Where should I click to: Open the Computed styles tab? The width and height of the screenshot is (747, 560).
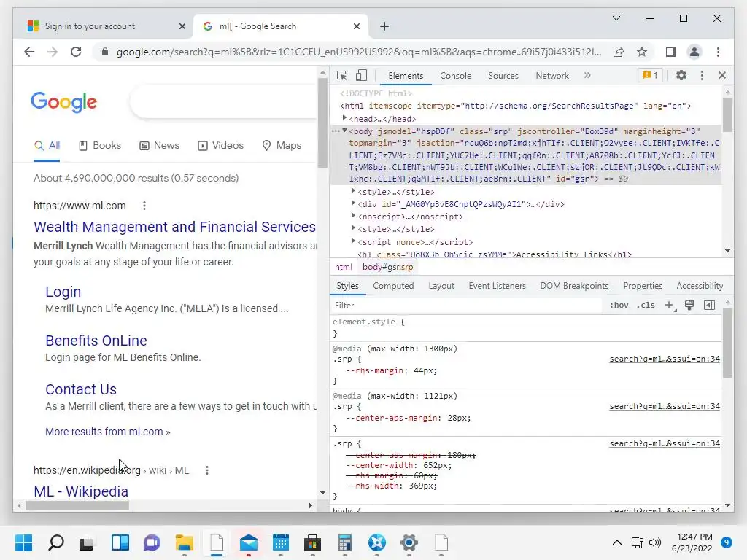click(x=393, y=286)
